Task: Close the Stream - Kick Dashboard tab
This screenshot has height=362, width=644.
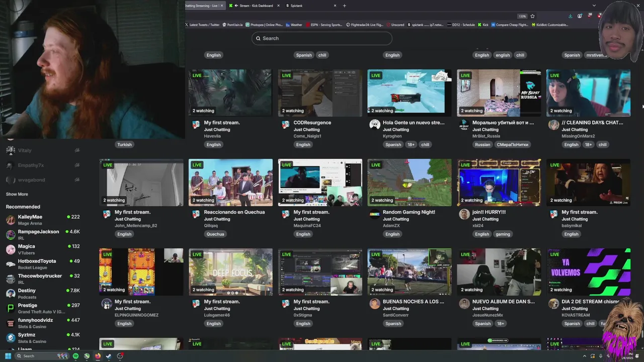Action: coord(278,6)
